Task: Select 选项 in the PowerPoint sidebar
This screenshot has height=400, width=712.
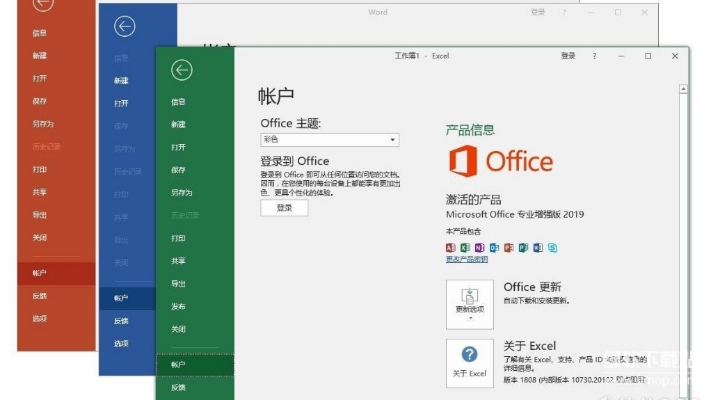Action: click(x=40, y=319)
